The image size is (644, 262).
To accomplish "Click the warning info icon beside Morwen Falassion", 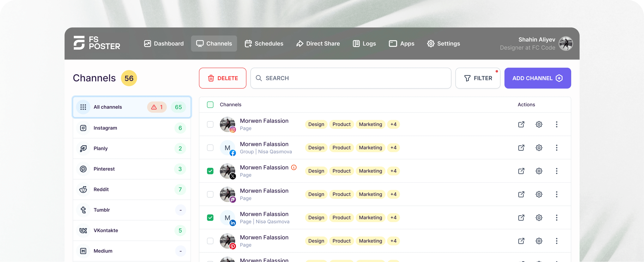I will click(x=294, y=167).
